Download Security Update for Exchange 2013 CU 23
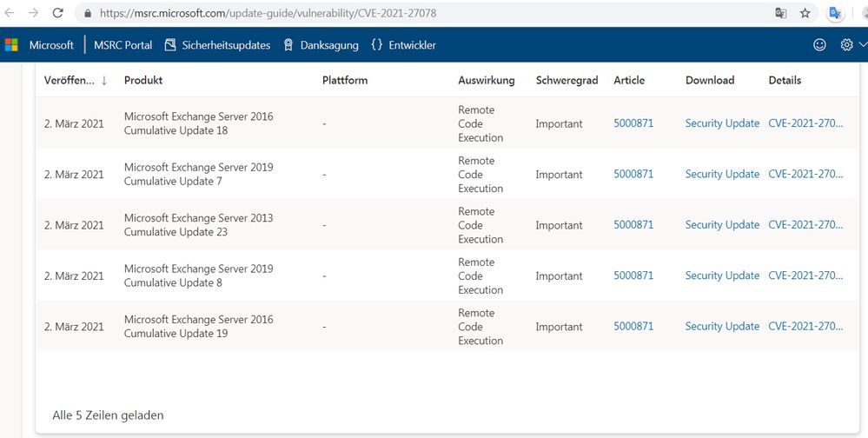 [722, 225]
